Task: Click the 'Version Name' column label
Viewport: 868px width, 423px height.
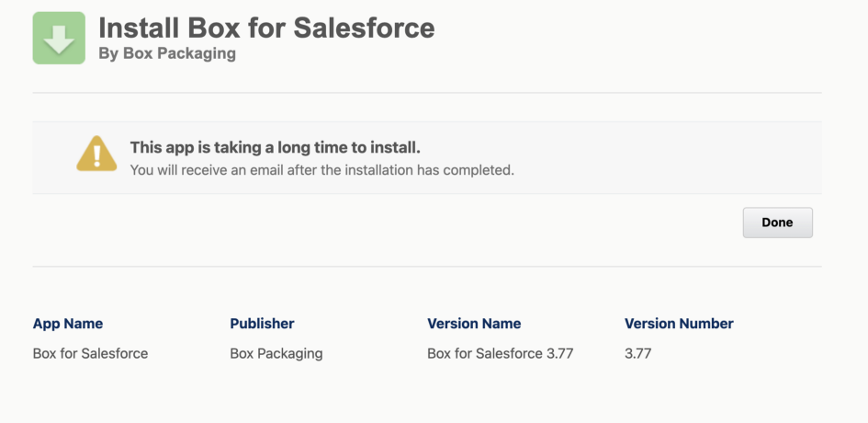Action: [474, 324]
